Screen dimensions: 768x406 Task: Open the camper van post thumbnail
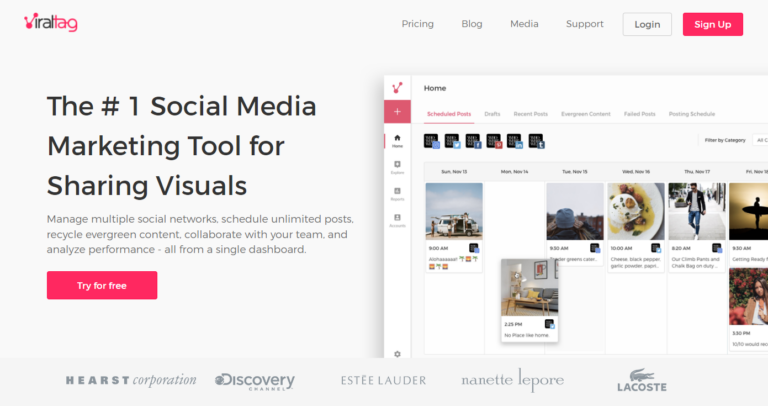[x=454, y=212]
